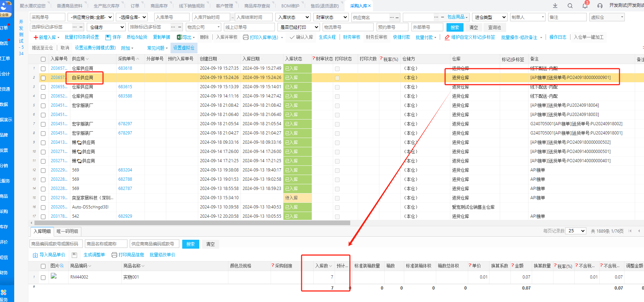Viewport: 644px width, 302px height.
Task: Open the records-per-page 25 dropdown
Action: coord(575,231)
